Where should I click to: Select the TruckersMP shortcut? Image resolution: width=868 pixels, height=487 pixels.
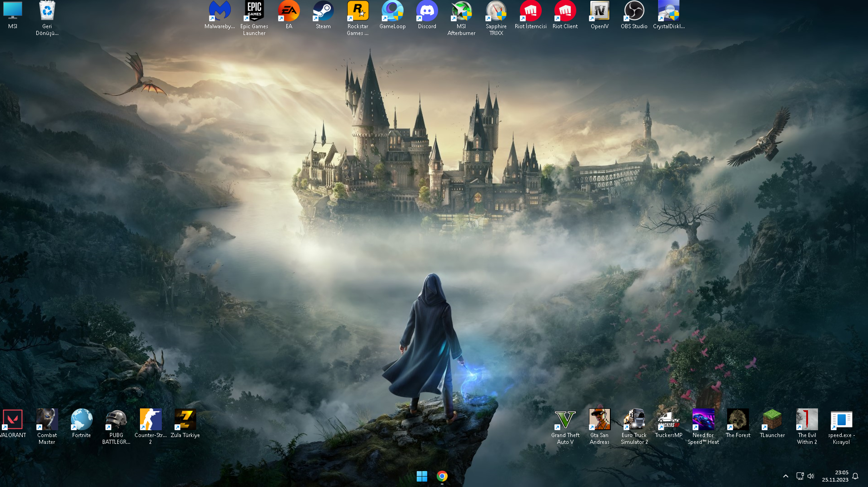[x=669, y=423]
